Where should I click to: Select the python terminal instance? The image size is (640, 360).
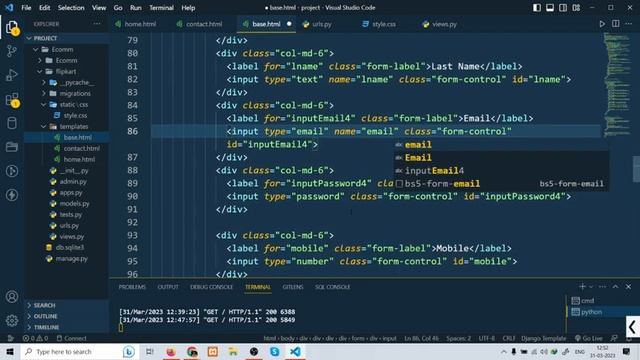(591, 312)
